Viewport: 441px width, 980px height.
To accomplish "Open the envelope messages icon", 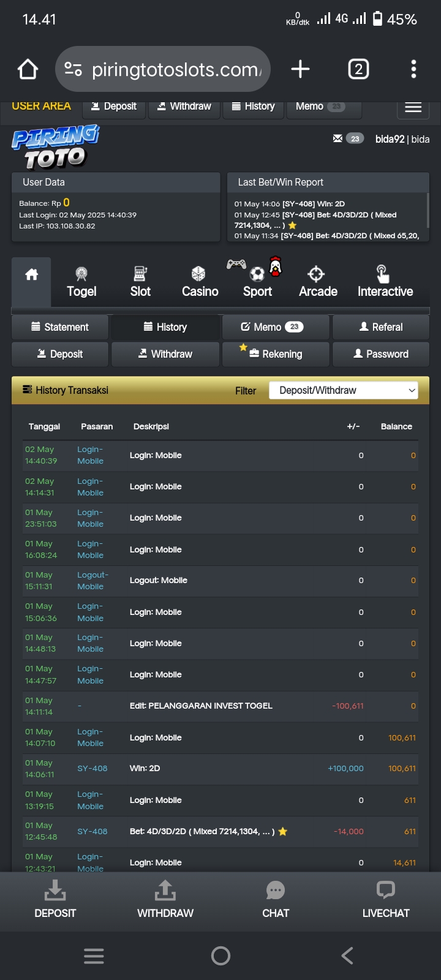I will click(337, 139).
